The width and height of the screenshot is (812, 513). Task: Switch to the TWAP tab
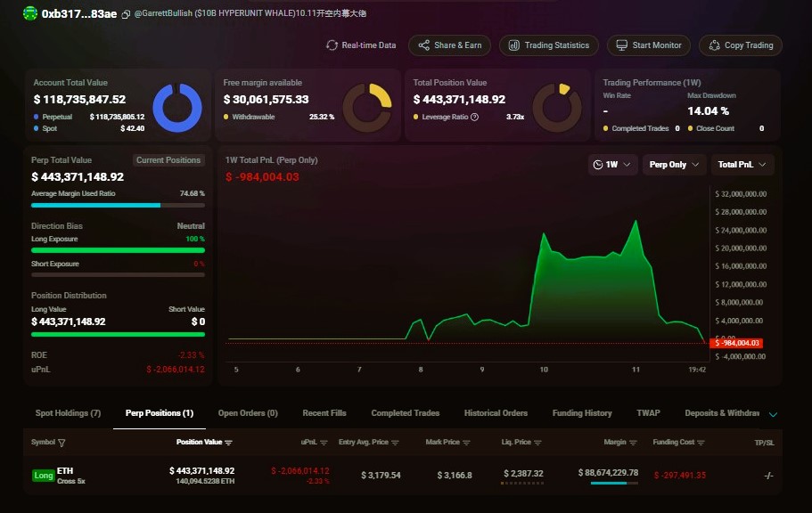(x=648, y=413)
